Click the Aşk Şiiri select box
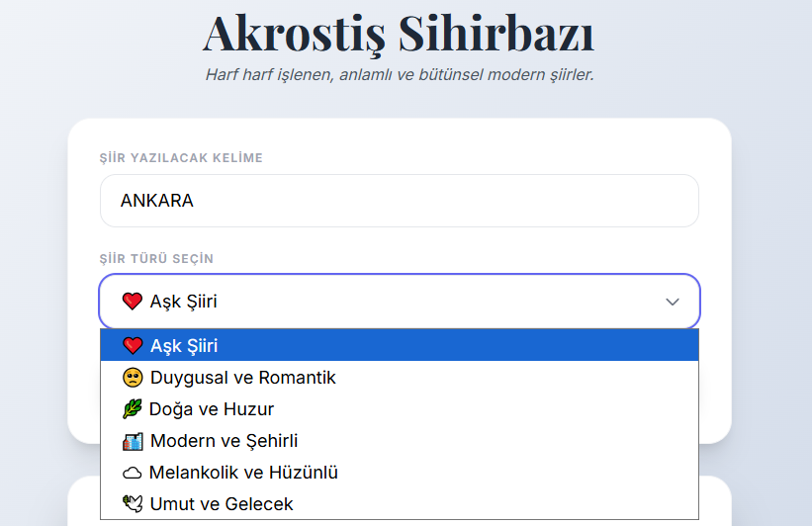Image resolution: width=812 pixels, height=526 pixels. pyautogui.click(x=400, y=302)
